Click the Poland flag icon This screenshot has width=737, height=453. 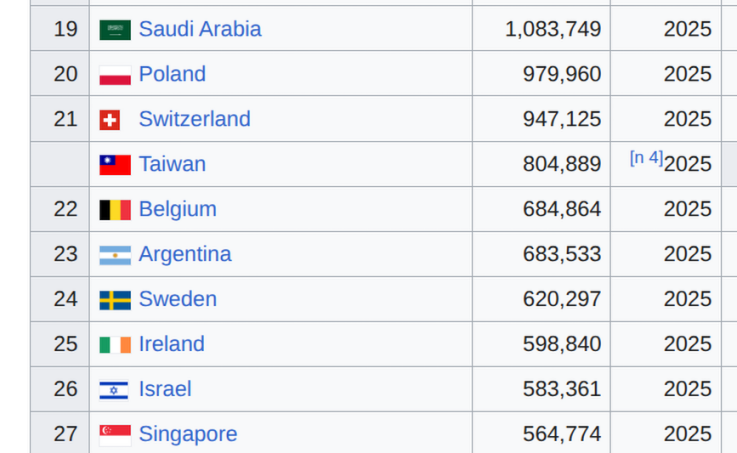click(115, 75)
